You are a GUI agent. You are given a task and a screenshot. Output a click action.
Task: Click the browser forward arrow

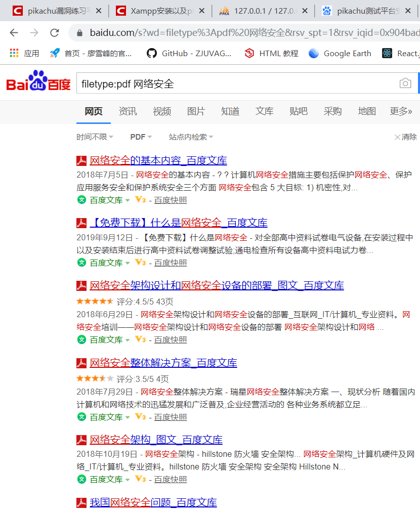click(x=34, y=33)
